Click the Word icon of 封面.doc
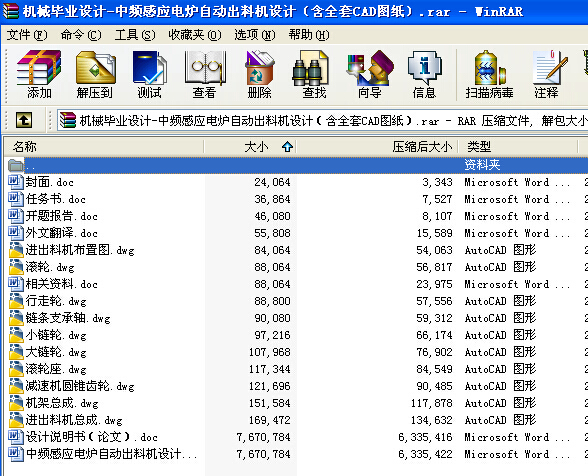The height and width of the screenshot is (476, 588). click(x=16, y=182)
